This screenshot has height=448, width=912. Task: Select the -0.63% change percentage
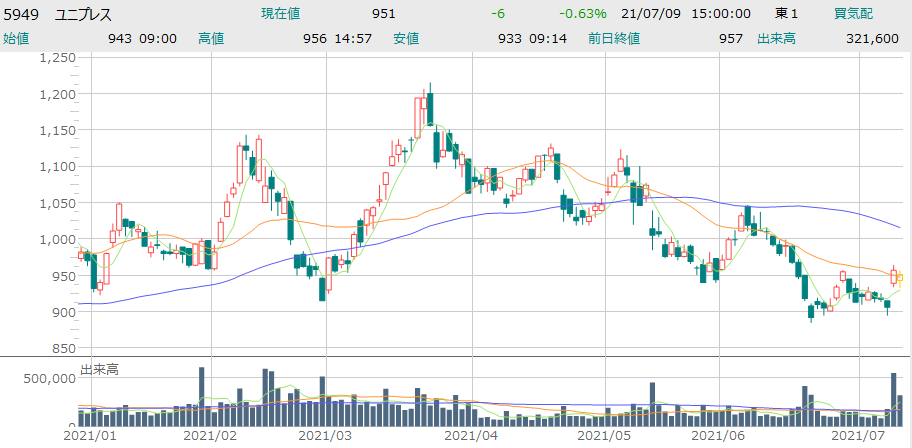point(583,14)
